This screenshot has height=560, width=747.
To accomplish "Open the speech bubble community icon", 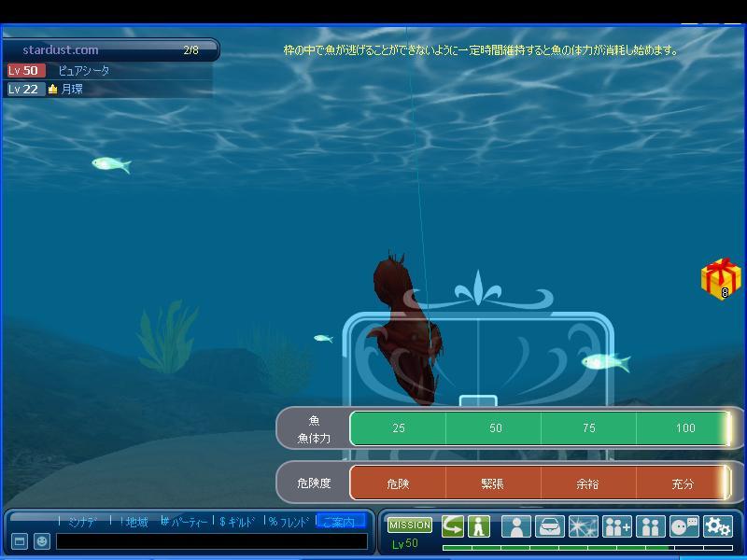I will (684, 526).
